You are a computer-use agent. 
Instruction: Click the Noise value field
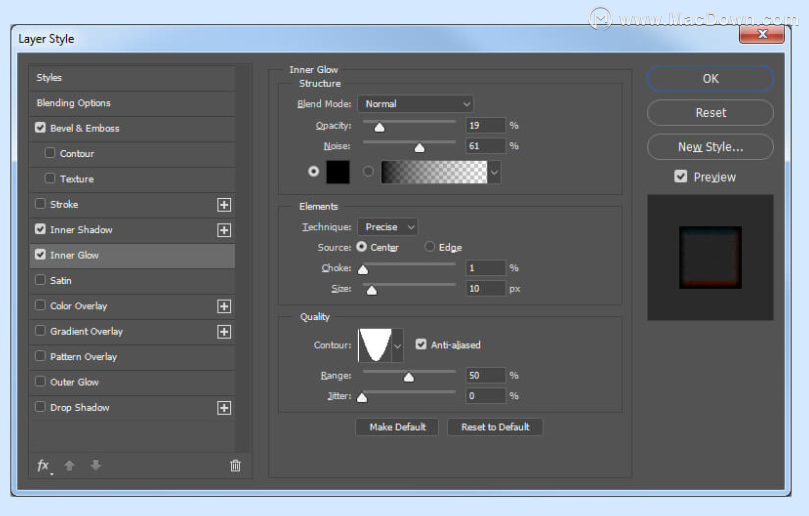click(485, 146)
